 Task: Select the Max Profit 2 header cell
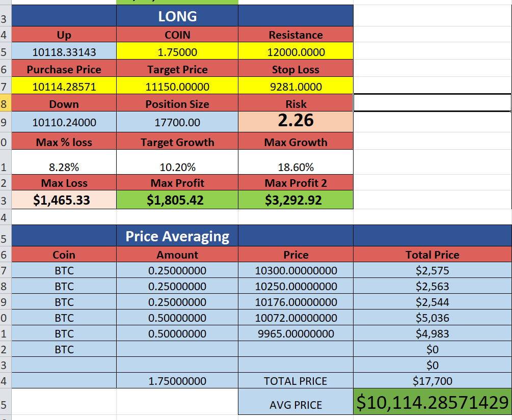click(296, 183)
